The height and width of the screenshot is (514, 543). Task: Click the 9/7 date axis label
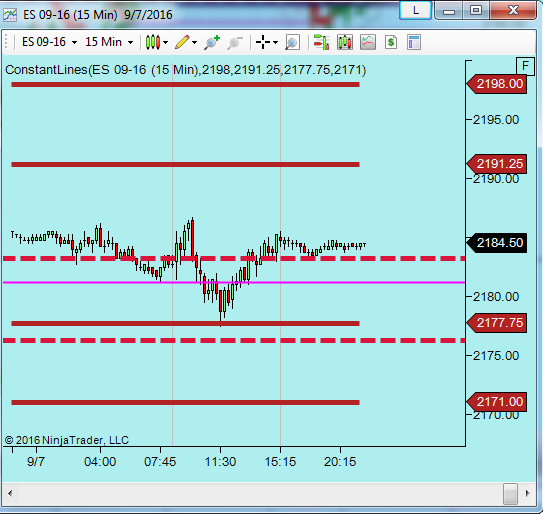click(x=36, y=462)
